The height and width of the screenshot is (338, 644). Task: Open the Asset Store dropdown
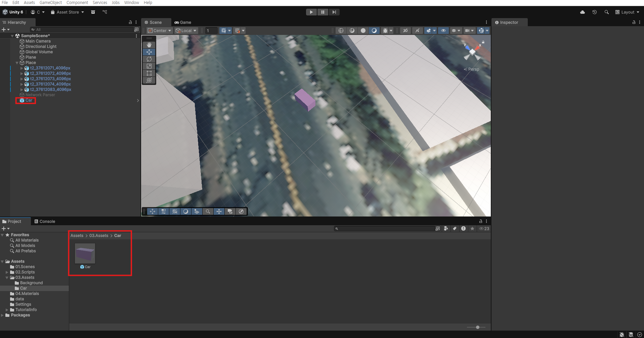pos(67,12)
